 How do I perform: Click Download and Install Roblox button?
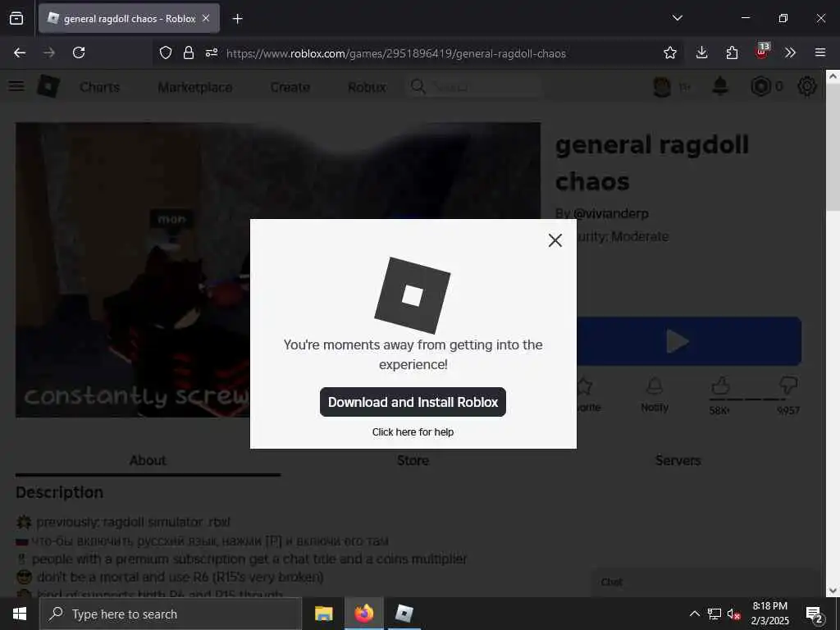(413, 402)
